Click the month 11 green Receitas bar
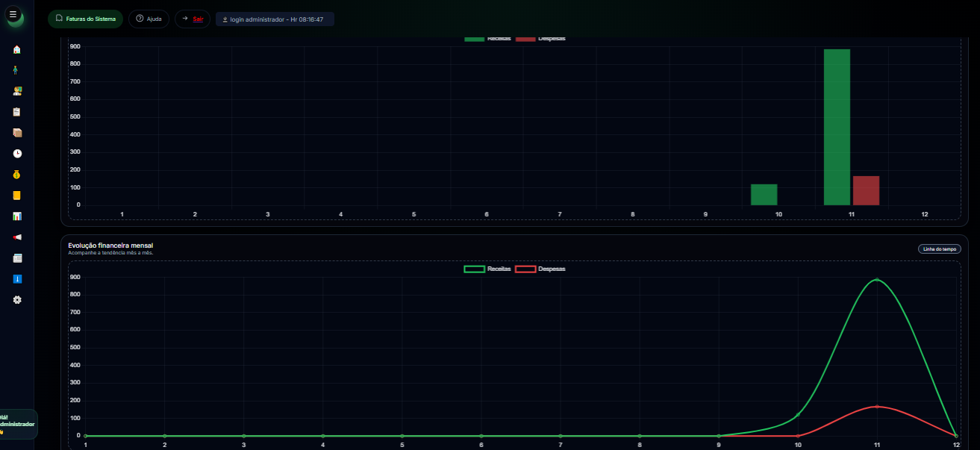This screenshot has width=980, height=450. pos(837,127)
